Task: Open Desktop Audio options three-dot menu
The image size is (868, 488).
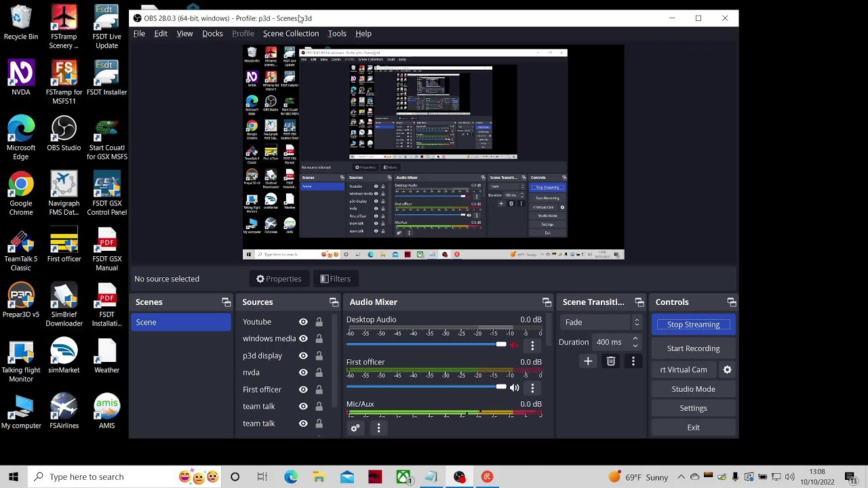Action: (532, 346)
